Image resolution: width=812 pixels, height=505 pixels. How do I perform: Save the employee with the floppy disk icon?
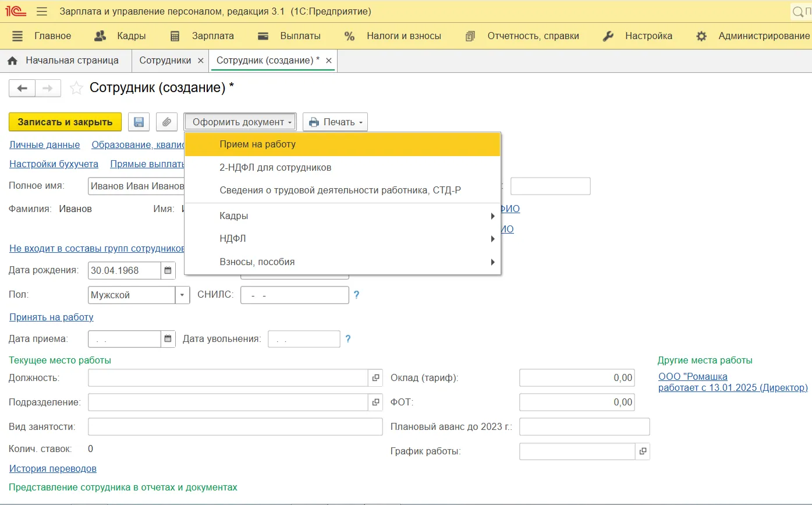pyautogui.click(x=139, y=122)
